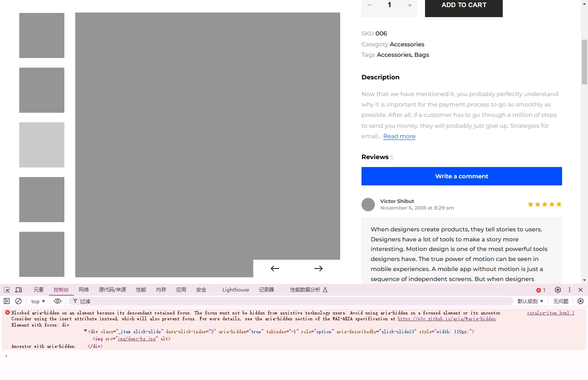Image resolution: width=588 pixels, height=380 pixels.
Task: Click the 无问题 issues indicator
Action: point(561,301)
